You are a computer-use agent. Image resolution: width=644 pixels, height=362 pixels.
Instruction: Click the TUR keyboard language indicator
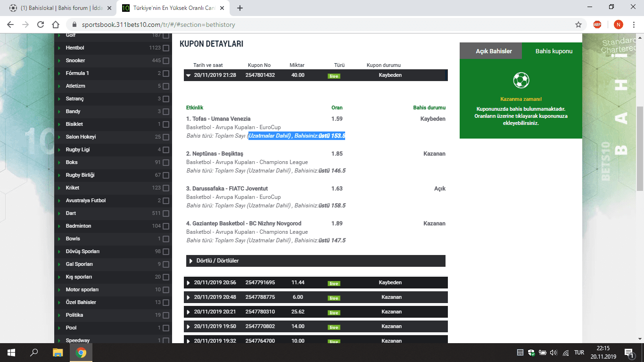579,352
